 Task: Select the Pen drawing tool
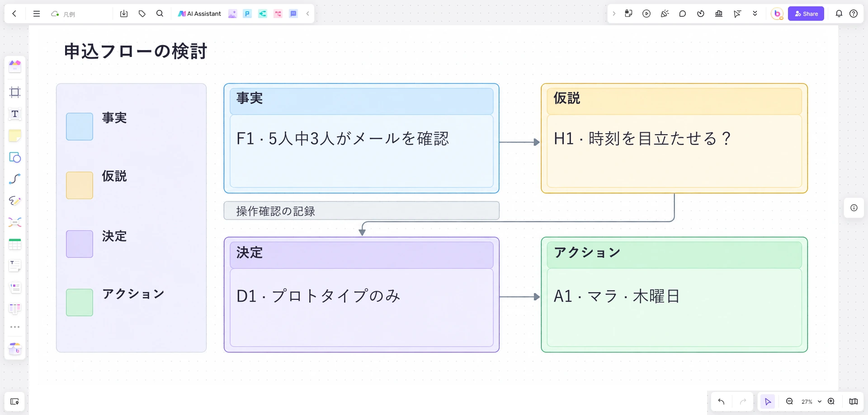[15, 201]
